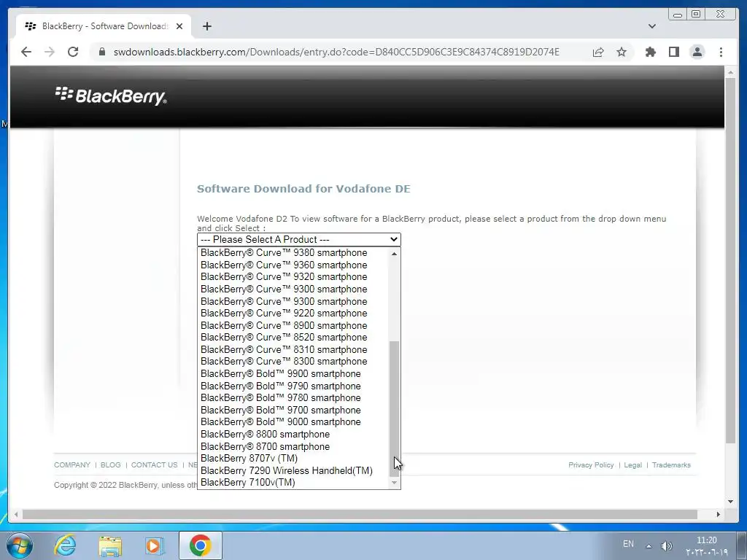Open Windows Explorer from taskbar
The width and height of the screenshot is (747, 560).
110,545
